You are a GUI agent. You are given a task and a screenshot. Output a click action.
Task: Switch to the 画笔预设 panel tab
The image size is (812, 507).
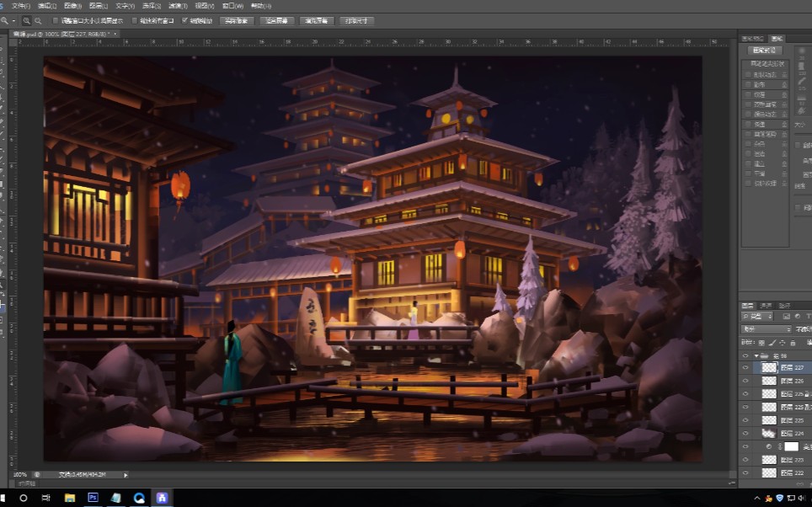pos(752,39)
